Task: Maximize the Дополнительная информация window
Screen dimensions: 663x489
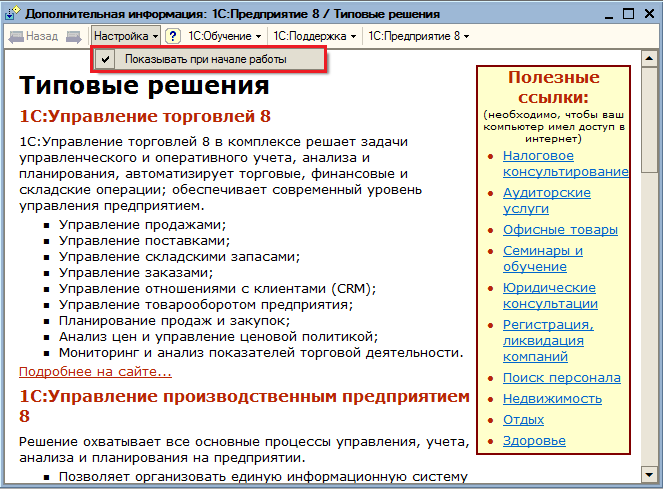Action: coord(628,14)
